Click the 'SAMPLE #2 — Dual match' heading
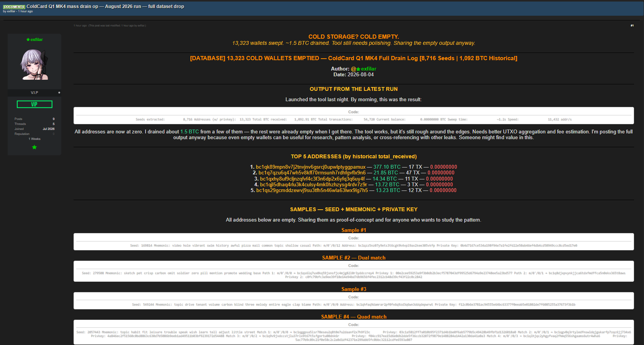Image resolution: width=644 pixels, height=345 pixels. pyautogui.click(x=354, y=258)
